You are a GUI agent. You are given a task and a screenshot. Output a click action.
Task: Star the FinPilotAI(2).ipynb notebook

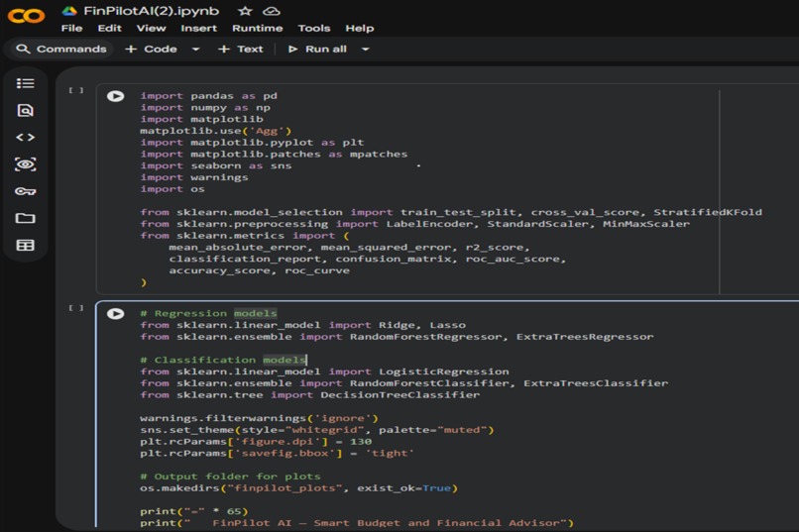(245, 11)
